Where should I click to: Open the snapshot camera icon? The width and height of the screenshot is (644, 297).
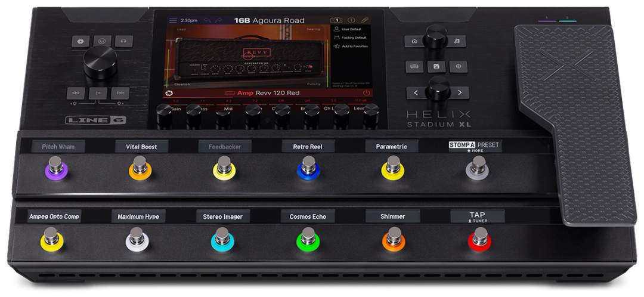tap(336, 20)
